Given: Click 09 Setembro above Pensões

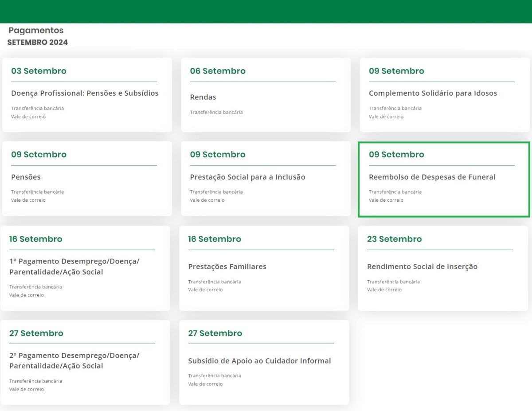Looking at the screenshot, I should click(x=39, y=154).
